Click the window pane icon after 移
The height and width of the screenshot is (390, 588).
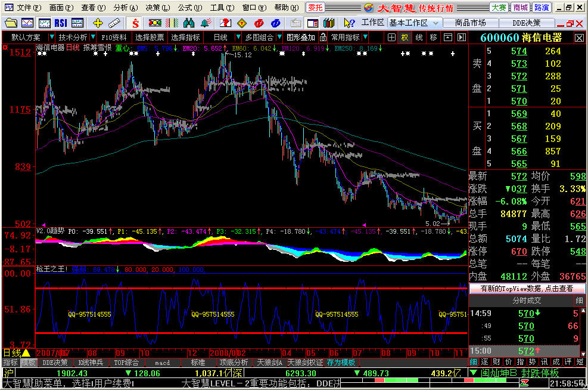point(448,37)
